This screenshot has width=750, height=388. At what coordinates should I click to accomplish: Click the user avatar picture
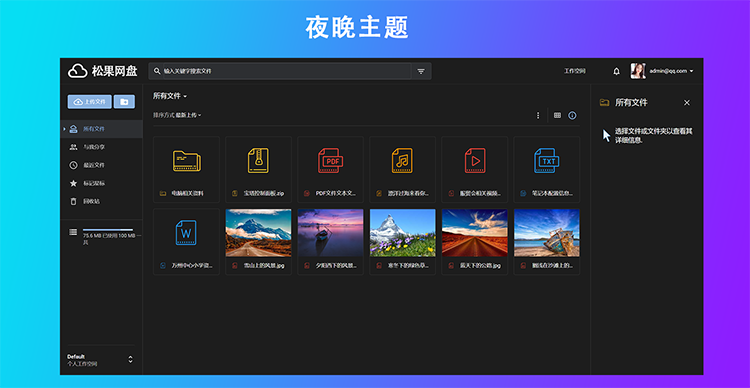pos(638,71)
